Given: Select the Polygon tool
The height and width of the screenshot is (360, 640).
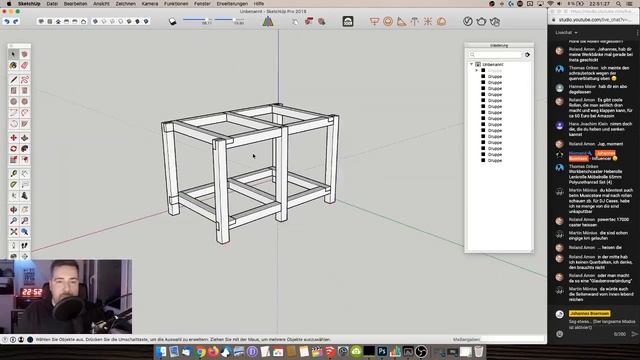Looking at the screenshot, I should click(24, 101).
